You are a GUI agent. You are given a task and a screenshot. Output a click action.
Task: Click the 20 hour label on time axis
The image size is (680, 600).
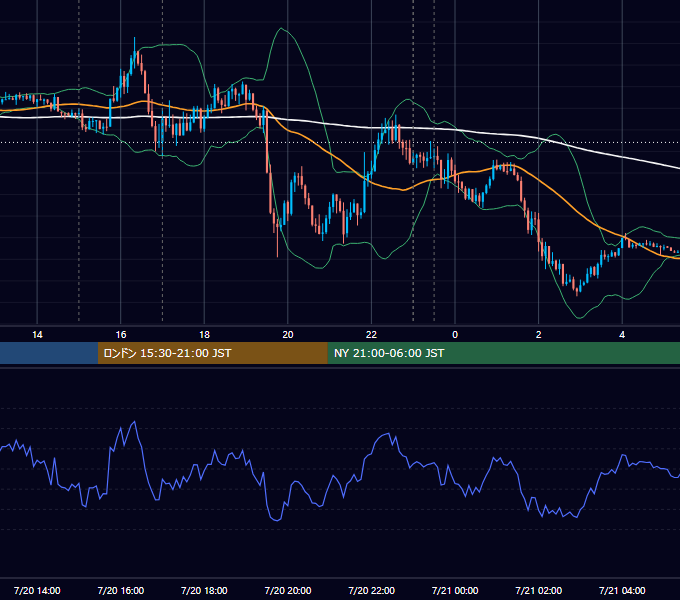pyautogui.click(x=288, y=335)
